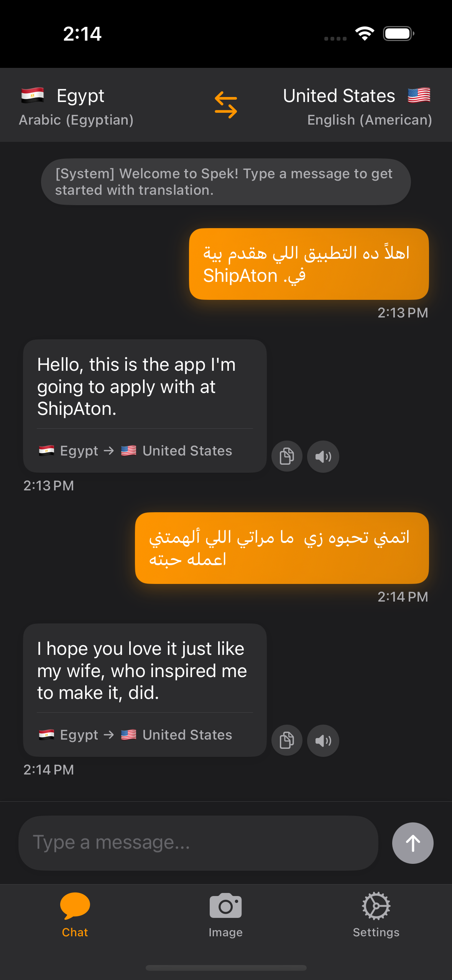Send message with the up arrow button
Screen dimensions: 452x980
[x=413, y=843]
